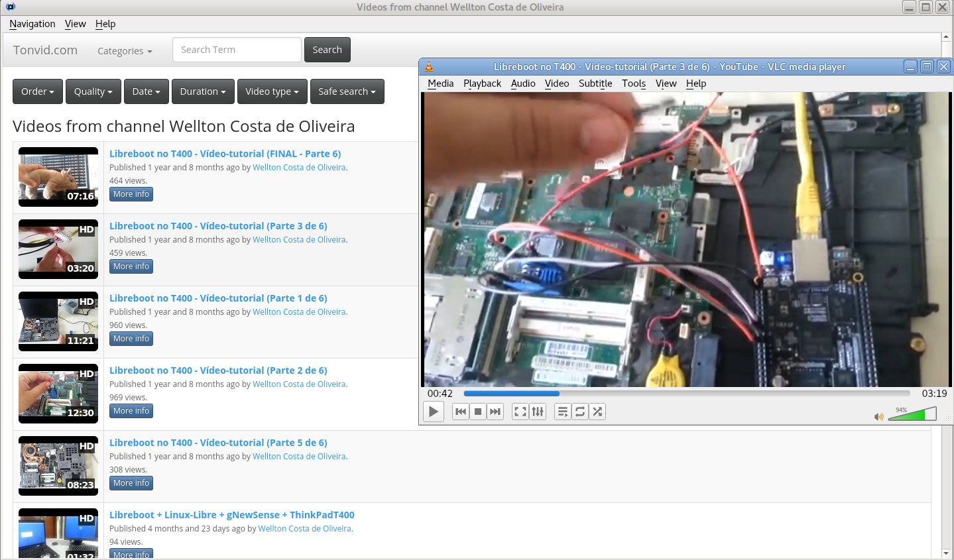Viewport: 954px width, 560px height.
Task: Toggle fullscreen video in VLC
Action: [520, 412]
